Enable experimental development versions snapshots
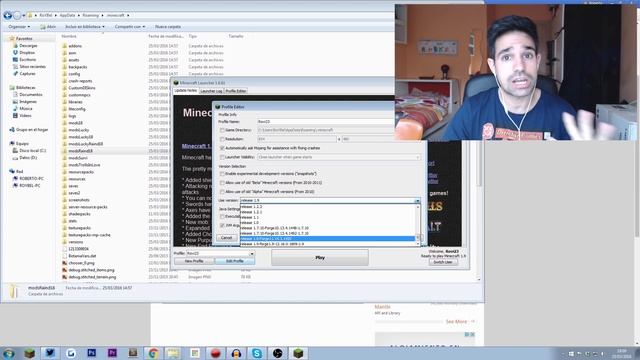640x360 pixels. point(222,174)
